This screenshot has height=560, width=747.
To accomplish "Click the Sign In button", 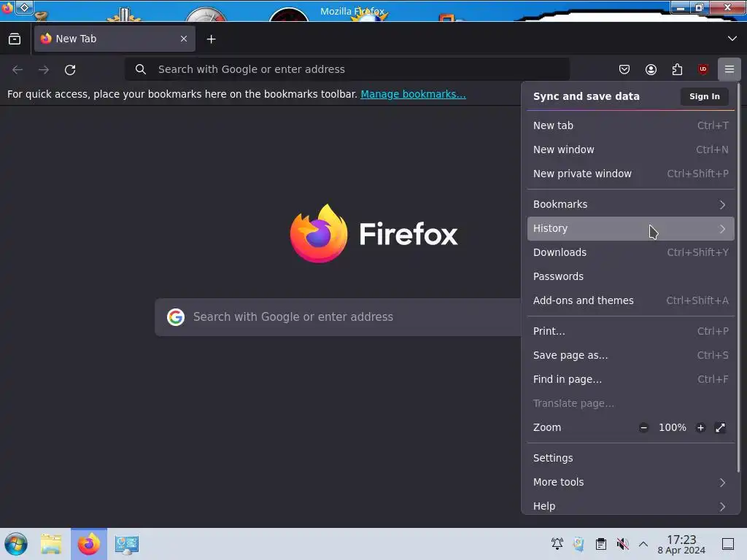I will click(x=705, y=96).
